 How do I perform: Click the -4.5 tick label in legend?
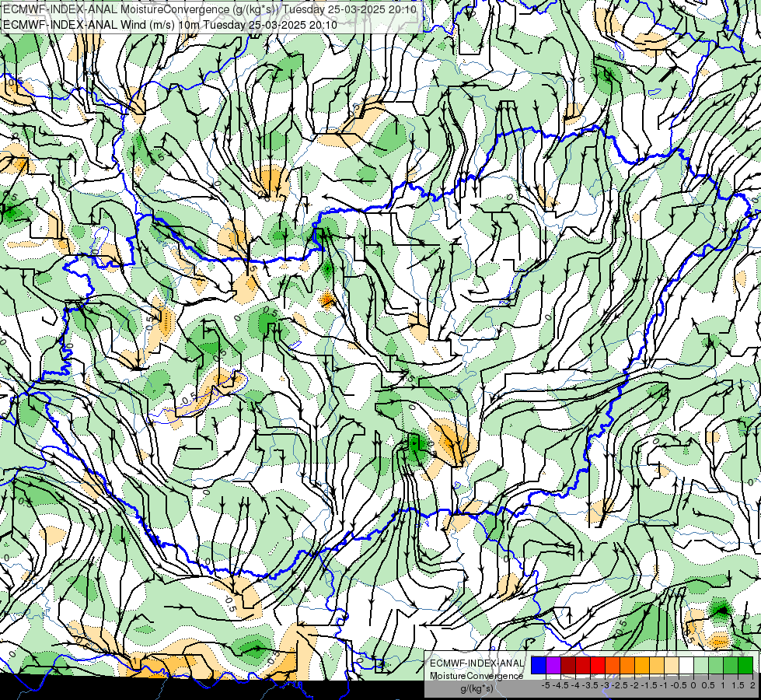[560, 685]
